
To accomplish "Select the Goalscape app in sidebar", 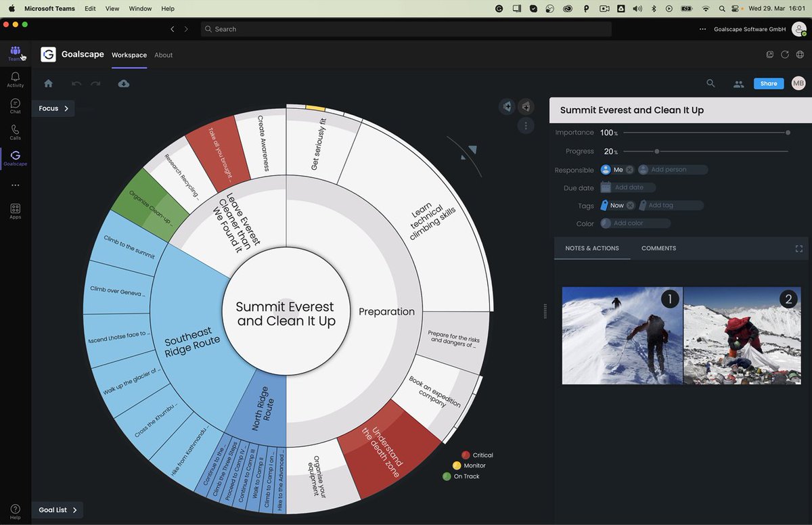I will click(15, 158).
